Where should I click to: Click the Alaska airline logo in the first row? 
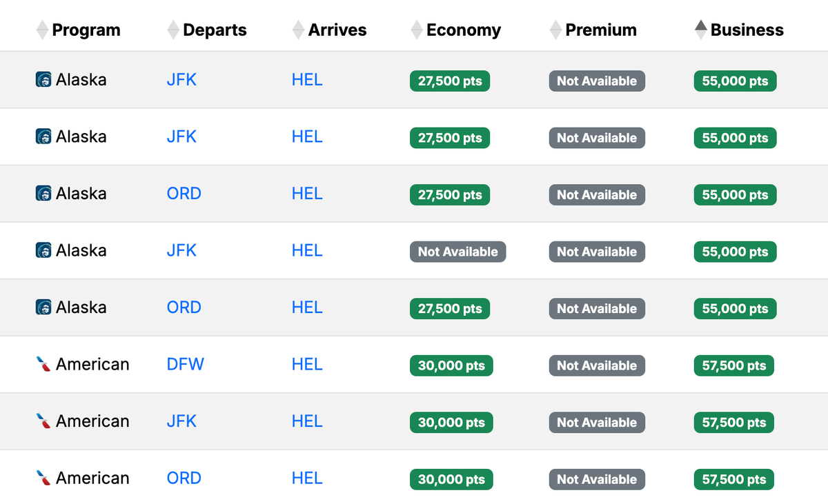42,79
